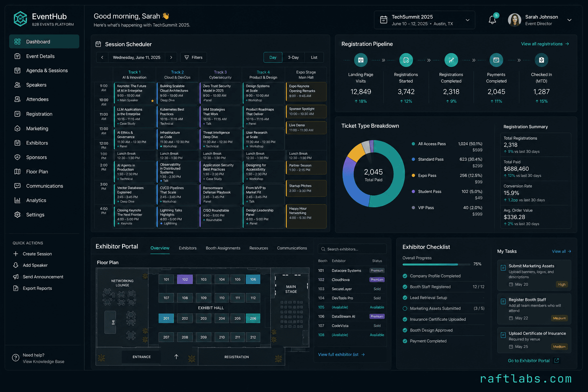Toggle Company Profile Completed checkmark

pos(405,276)
